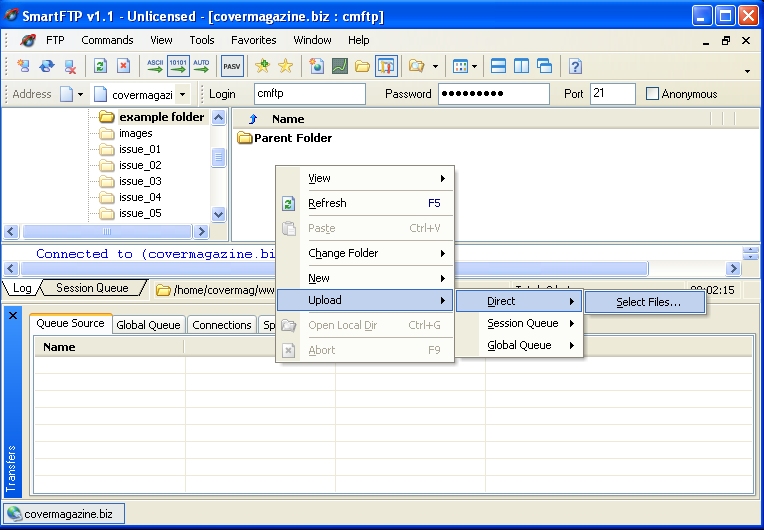Image resolution: width=764 pixels, height=530 pixels.
Task: Open the FTP menu
Action: coord(55,40)
